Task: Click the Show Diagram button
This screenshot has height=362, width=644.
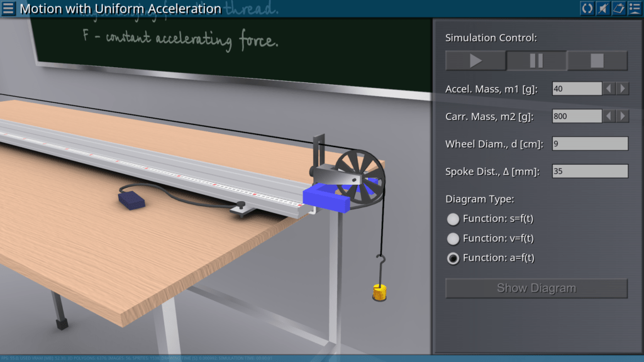Action: (536, 288)
